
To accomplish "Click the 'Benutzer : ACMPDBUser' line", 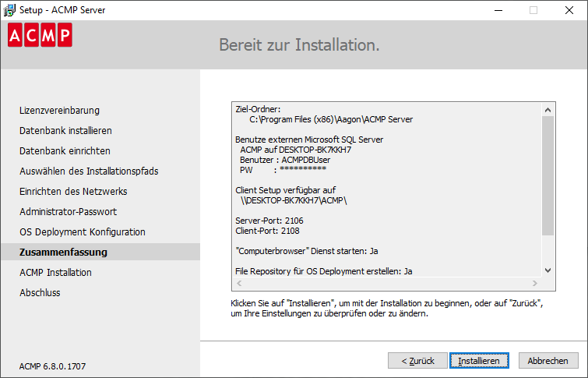I will point(285,160).
